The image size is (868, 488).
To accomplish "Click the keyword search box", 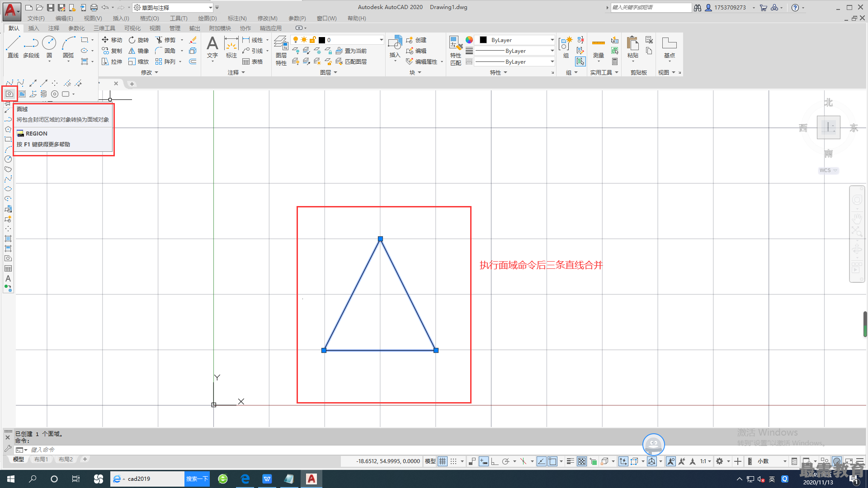I will click(x=651, y=8).
